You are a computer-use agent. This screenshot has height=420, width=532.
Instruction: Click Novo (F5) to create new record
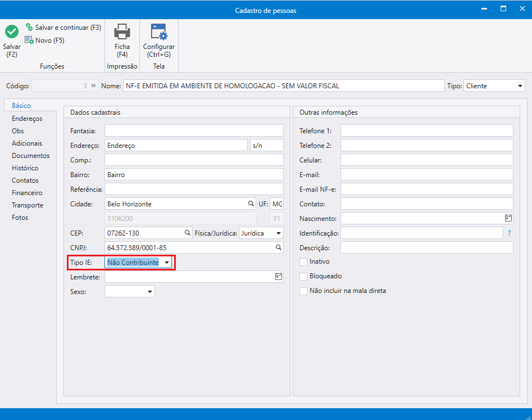point(45,40)
